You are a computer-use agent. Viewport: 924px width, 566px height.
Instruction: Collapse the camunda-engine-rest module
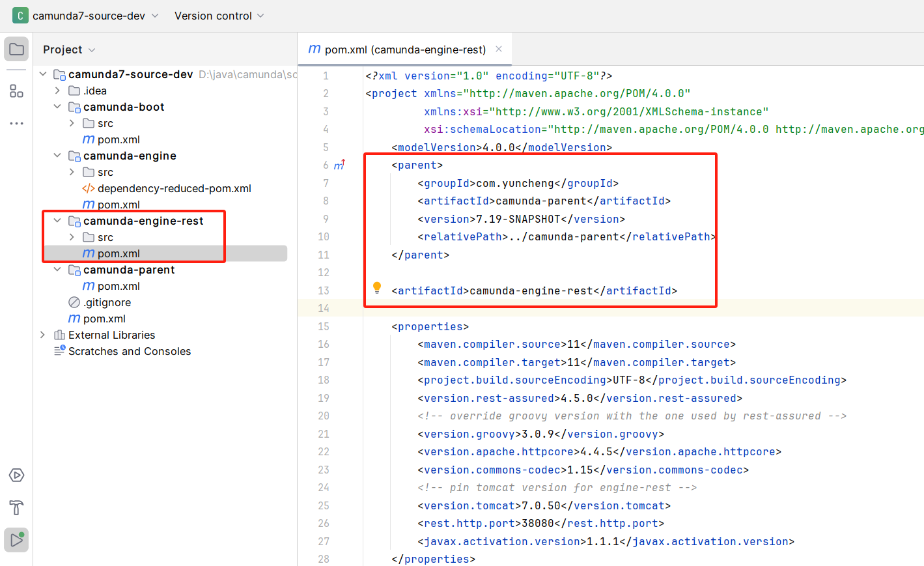point(57,221)
